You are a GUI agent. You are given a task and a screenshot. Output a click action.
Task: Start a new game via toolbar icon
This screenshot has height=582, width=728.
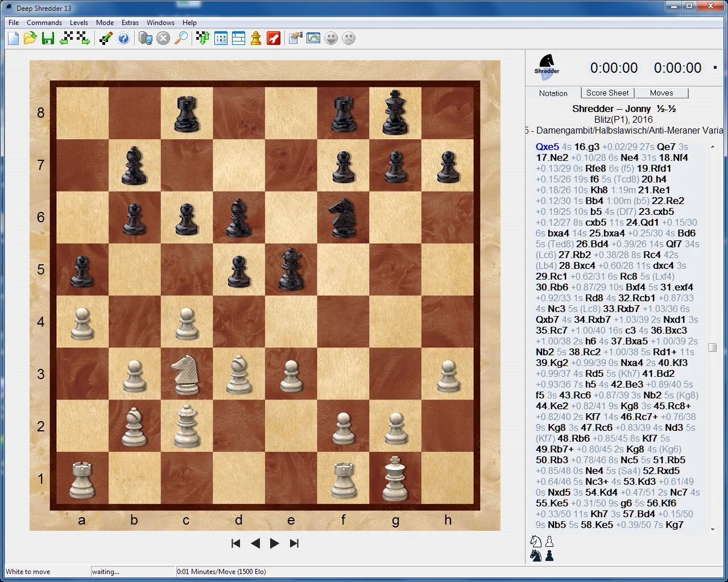click(x=13, y=38)
